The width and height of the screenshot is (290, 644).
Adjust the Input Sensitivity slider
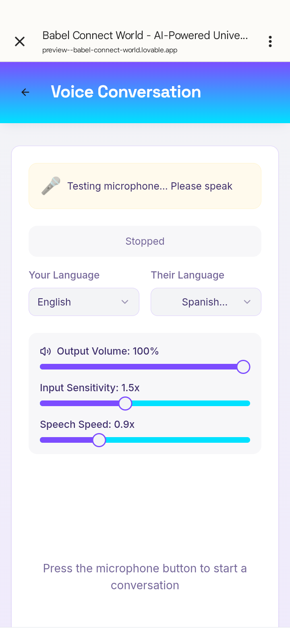(x=125, y=403)
